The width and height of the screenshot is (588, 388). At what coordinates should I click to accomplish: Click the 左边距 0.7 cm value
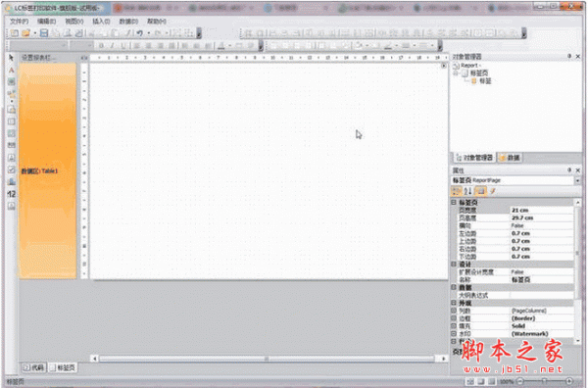[x=542, y=233]
